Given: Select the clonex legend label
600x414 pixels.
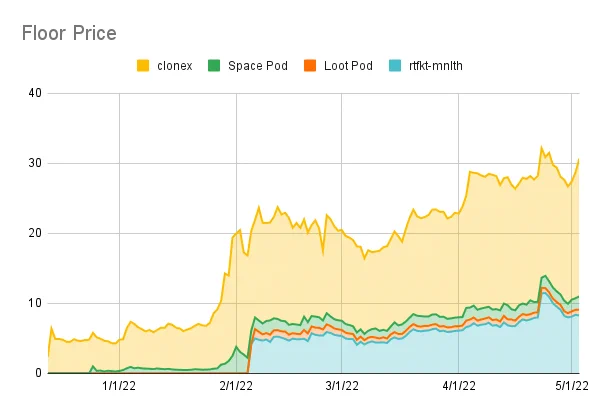Looking at the screenshot, I should [x=175, y=66].
